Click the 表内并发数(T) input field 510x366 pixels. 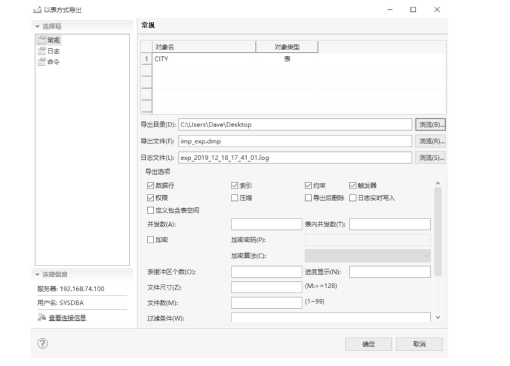[390, 224]
